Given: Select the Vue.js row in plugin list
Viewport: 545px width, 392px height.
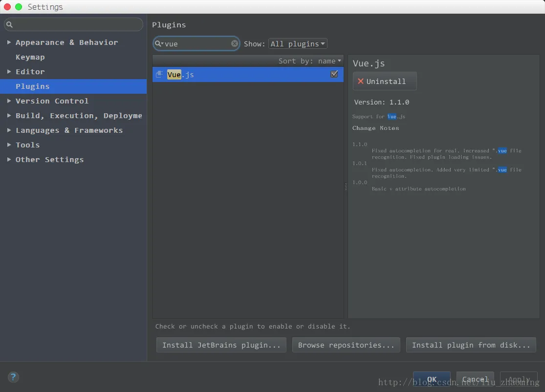Looking at the screenshot, I should 248,74.
